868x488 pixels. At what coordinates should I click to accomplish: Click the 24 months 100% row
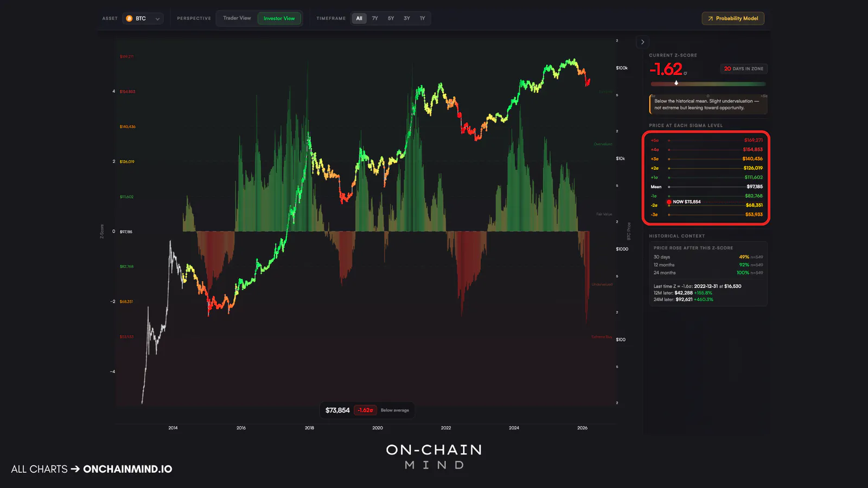coord(708,273)
